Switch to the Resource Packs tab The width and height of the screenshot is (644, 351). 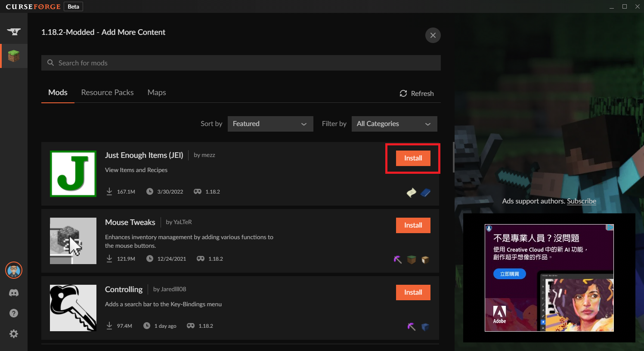pyautogui.click(x=107, y=92)
